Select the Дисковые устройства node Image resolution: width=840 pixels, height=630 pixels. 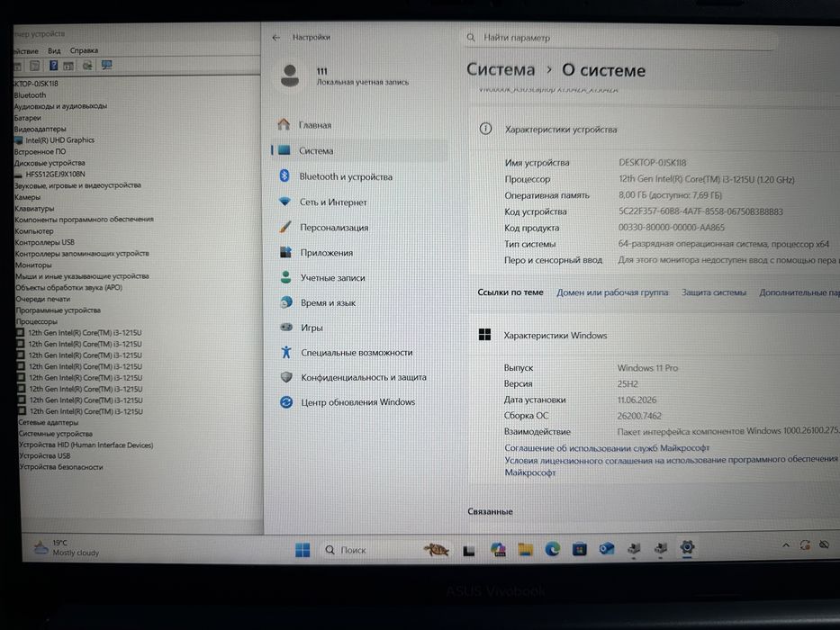click(50, 163)
